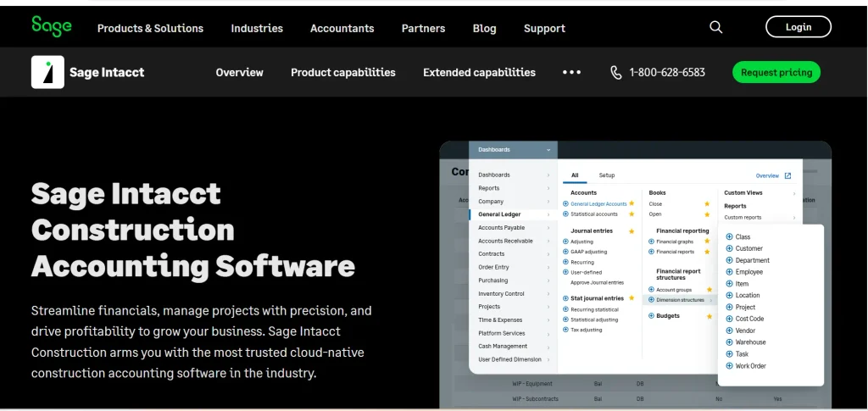The image size is (868, 411).
Task: Open the Support link
Action: click(545, 28)
